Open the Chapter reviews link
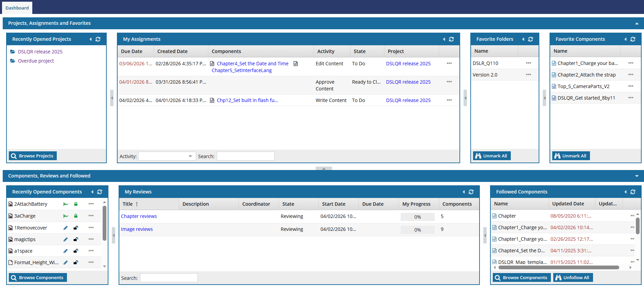Image resolution: width=644 pixels, height=288 pixels. (x=139, y=216)
